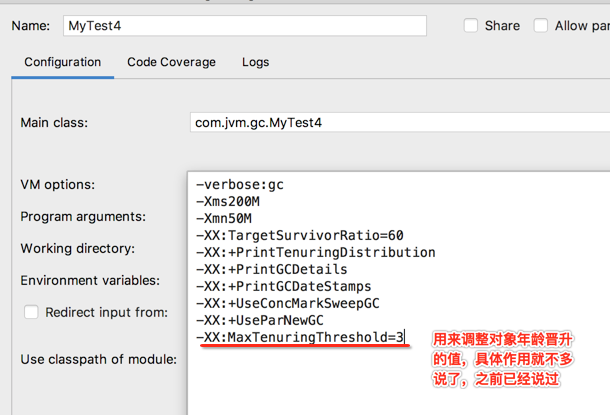Click the Working directory label
Image resolution: width=610 pixels, height=415 pixels.
click(78, 248)
